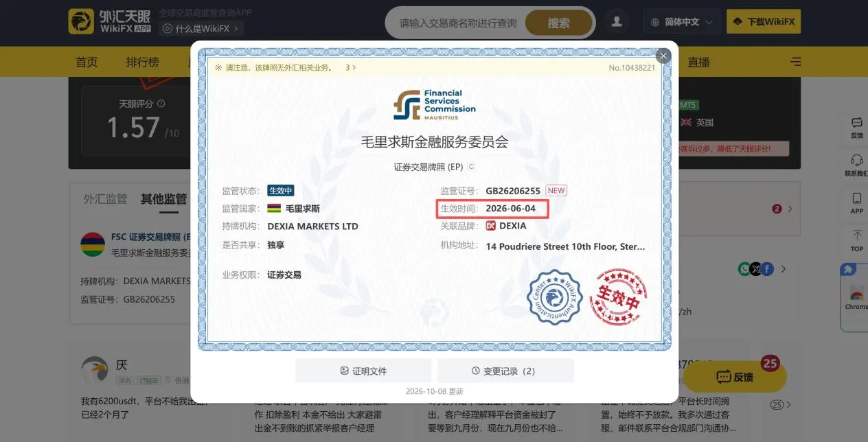Open the user account avatar icon
Image resolution: width=868 pixels, height=442 pixels.
pyautogui.click(x=617, y=22)
